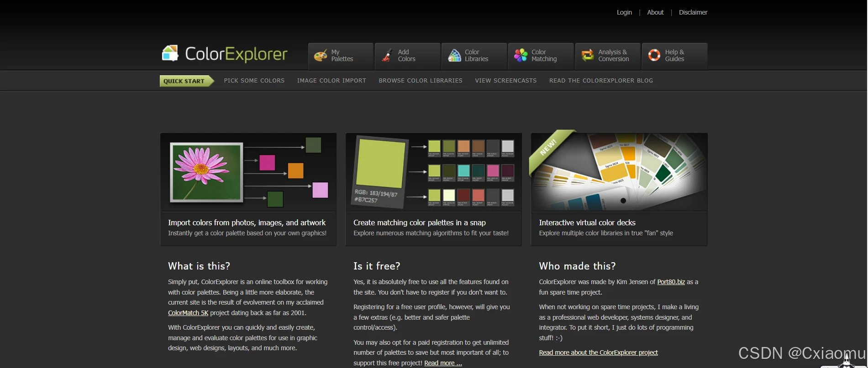Screen dimensions: 868x368
Task: Open 'Import colors from photos, images, and artwork'
Action: 247,223
